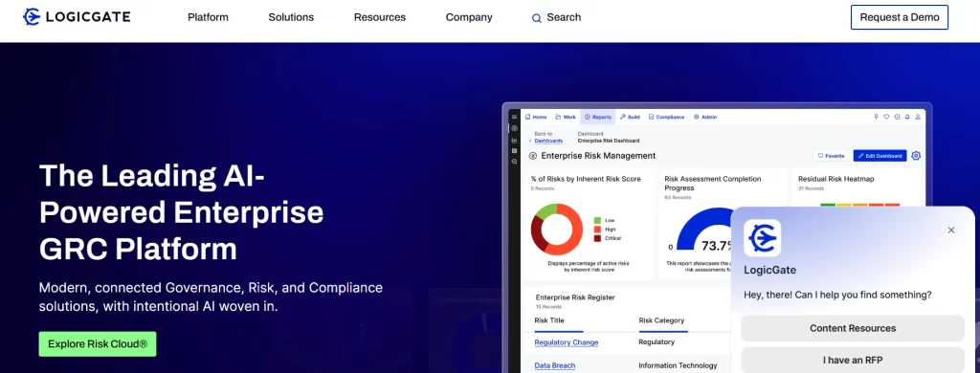Click the dark red Critical legend swatch

tap(597, 238)
